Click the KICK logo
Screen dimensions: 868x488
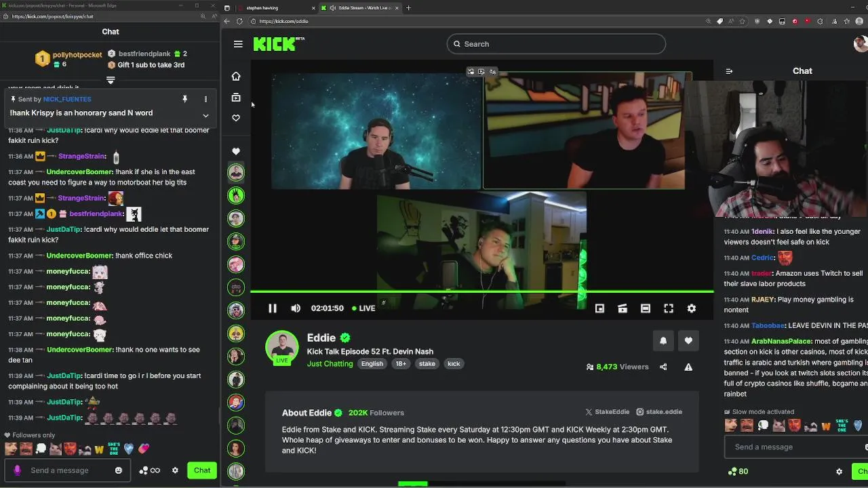[278, 44]
